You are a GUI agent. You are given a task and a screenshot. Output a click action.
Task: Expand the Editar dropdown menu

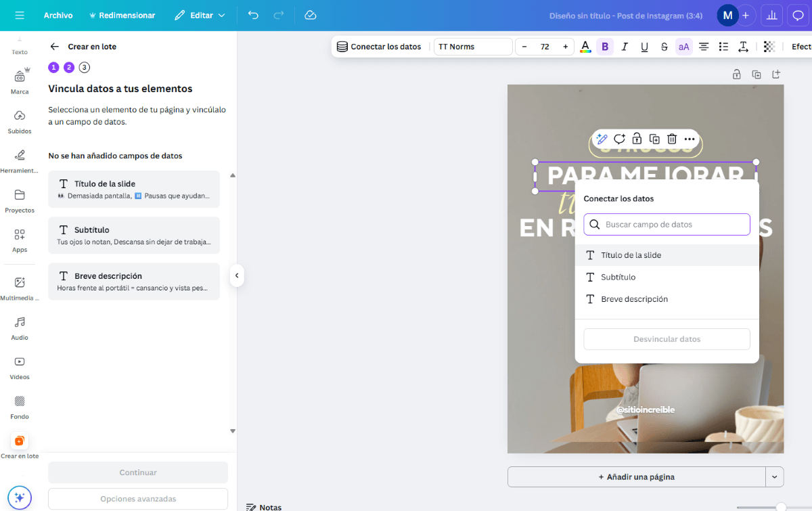(200, 15)
